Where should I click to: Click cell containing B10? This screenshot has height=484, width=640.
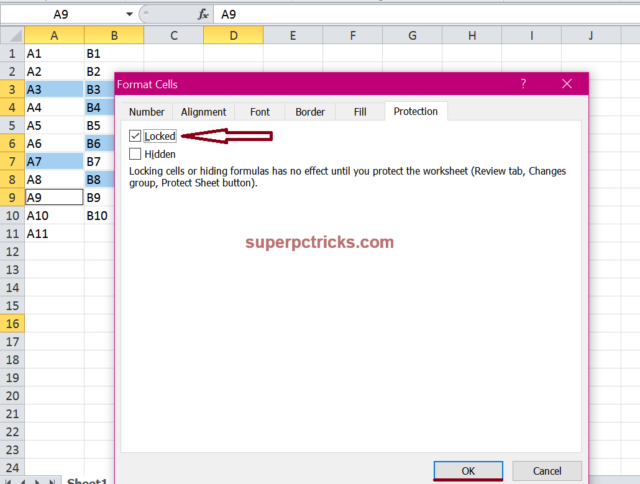pyautogui.click(x=100, y=215)
